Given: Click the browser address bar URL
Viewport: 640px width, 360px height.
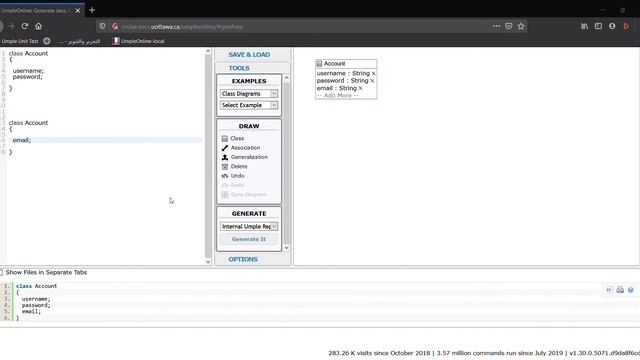Looking at the screenshot, I should pos(182,27).
